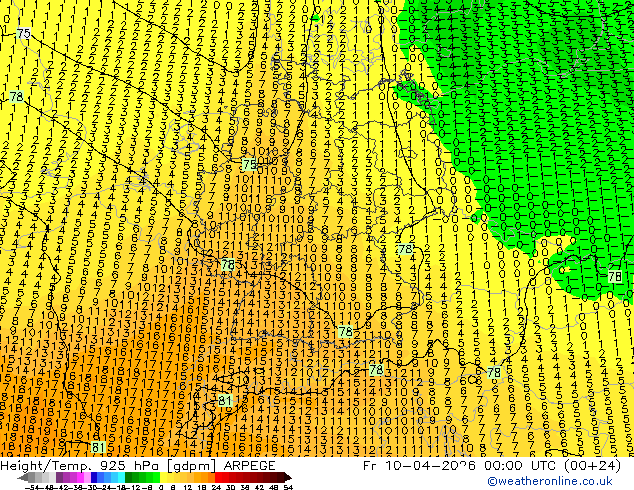Viewport: 634px width, 490px height.
Task: Pick the bright yellow swatch in the legend
Action: pos(163,477)
